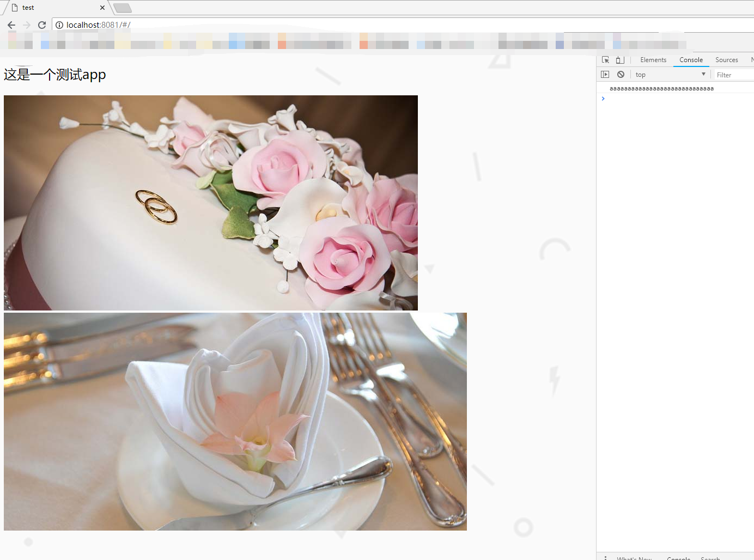Viewport: 754px width, 560px height.
Task: Click the console prompt input line
Action: click(676, 99)
